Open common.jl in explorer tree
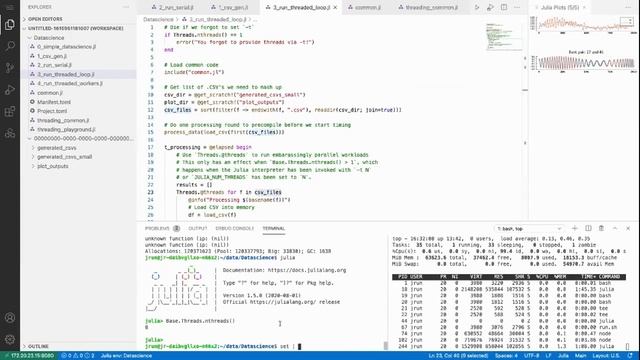The height and width of the screenshot is (360, 640). [x=78, y=93]
